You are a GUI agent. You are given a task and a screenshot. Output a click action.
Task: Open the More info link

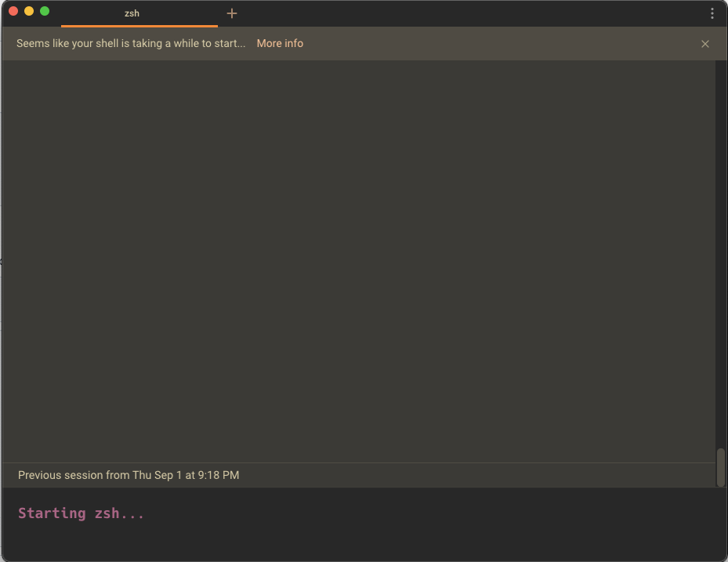[x=280, y=43]
